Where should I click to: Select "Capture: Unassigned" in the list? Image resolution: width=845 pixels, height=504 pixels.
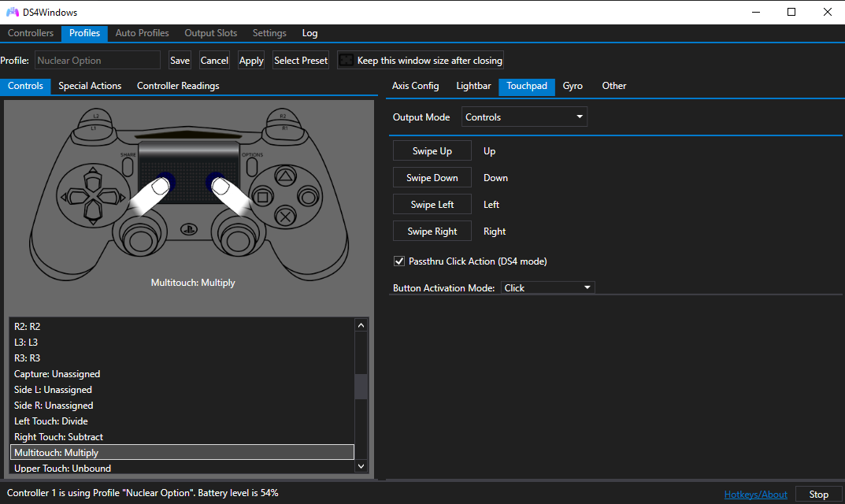tap(182, 374)
